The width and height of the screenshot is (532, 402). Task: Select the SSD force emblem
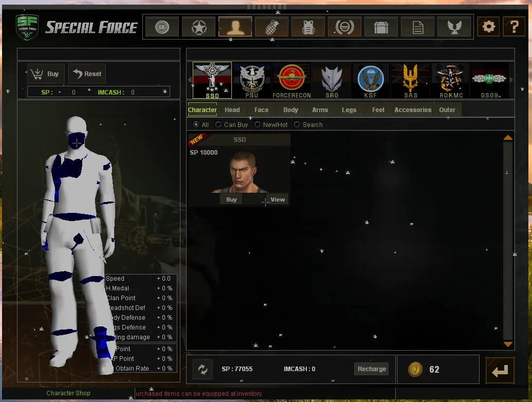[x=212, y=80]
